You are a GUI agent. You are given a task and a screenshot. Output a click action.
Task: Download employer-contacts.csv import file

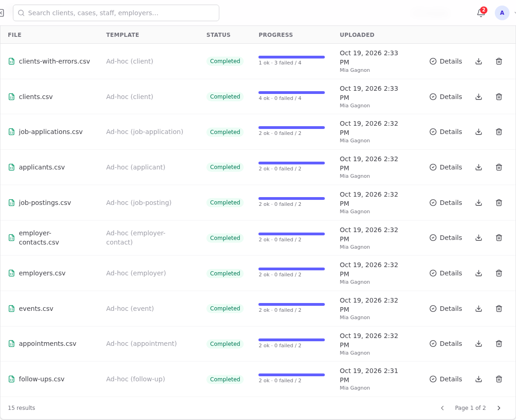[x=479, y=238]
